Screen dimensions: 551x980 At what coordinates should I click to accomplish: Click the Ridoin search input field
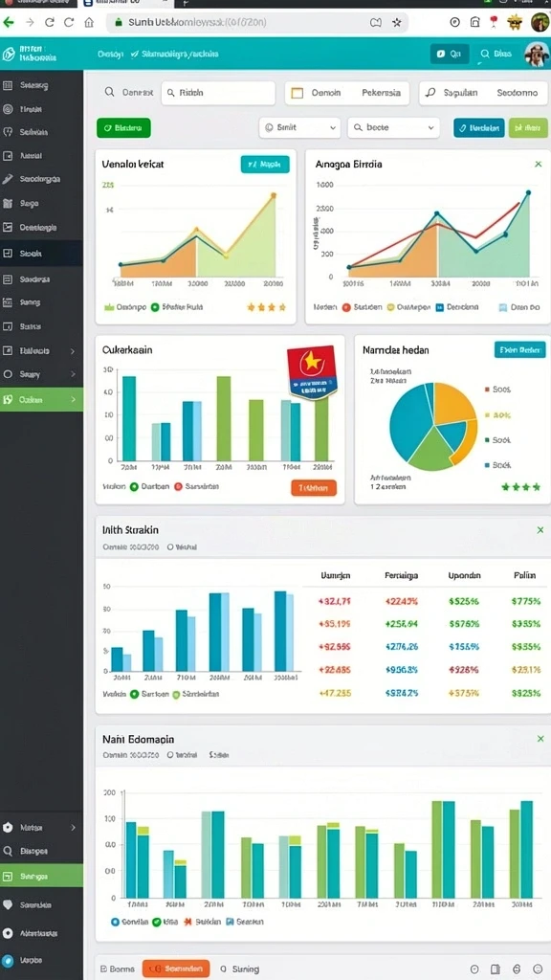pos(218,93)
